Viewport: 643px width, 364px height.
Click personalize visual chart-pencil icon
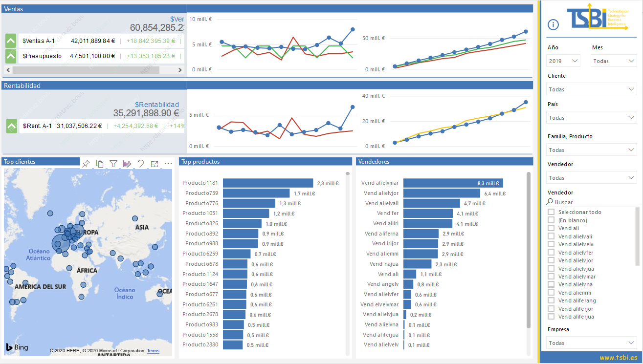pos(127,164)
